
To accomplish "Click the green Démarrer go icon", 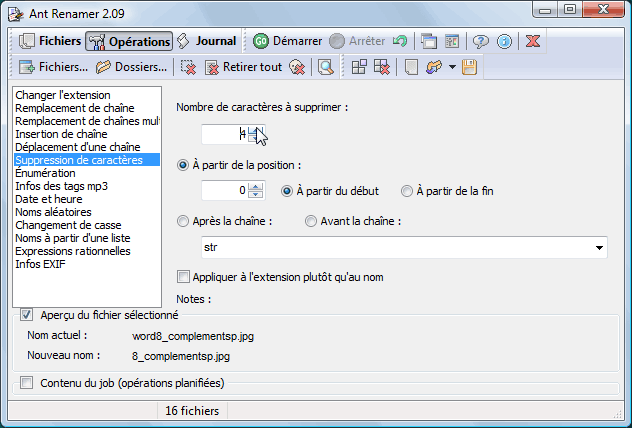I will pos(261,41).
